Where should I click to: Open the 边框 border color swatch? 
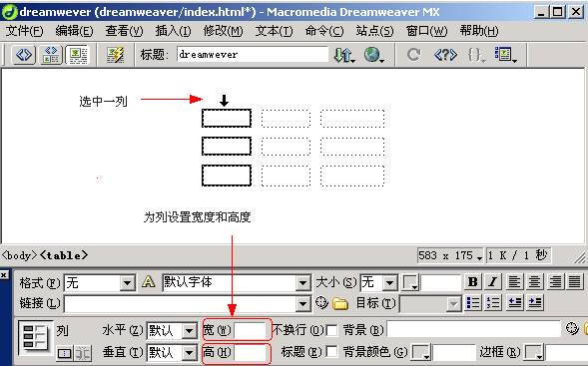(533, 352)
